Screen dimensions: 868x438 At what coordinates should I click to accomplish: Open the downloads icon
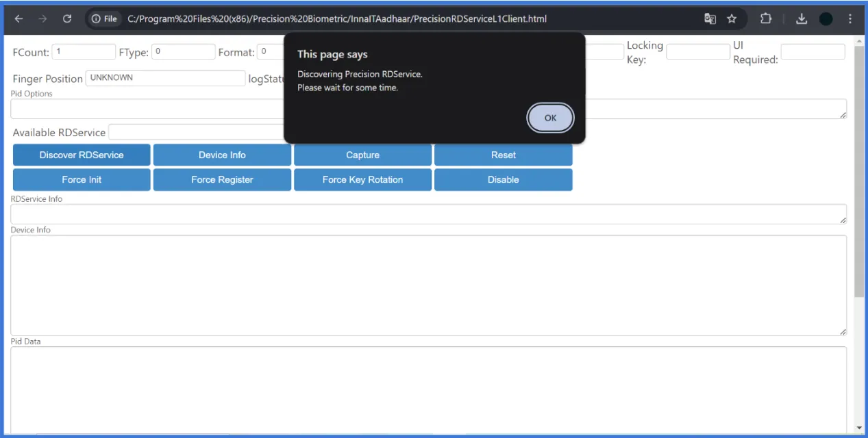pos(802,19)
